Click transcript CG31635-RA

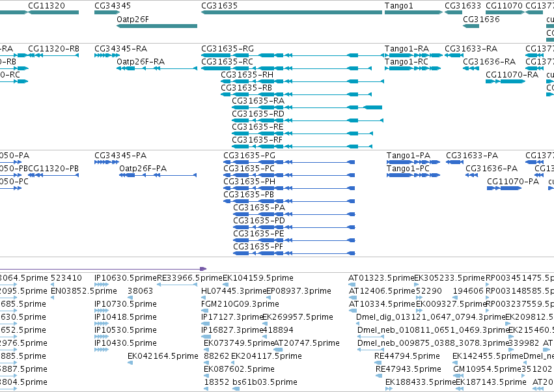coord(307,107)
